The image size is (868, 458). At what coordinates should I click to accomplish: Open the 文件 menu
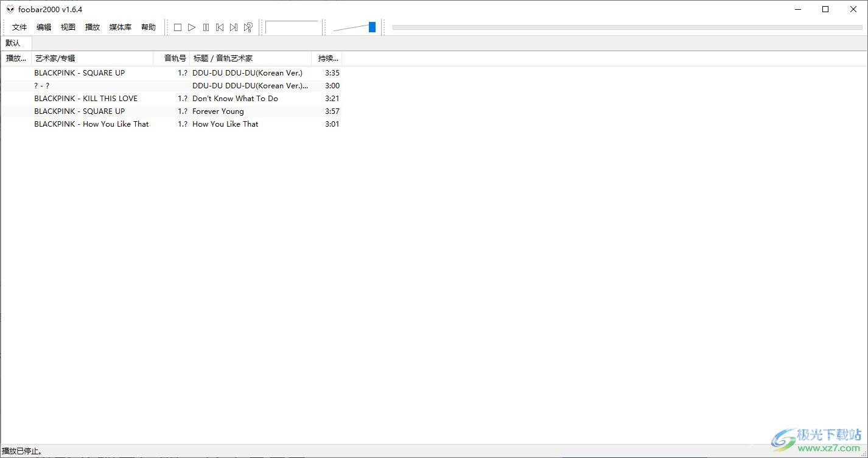[x=19, y=27]
